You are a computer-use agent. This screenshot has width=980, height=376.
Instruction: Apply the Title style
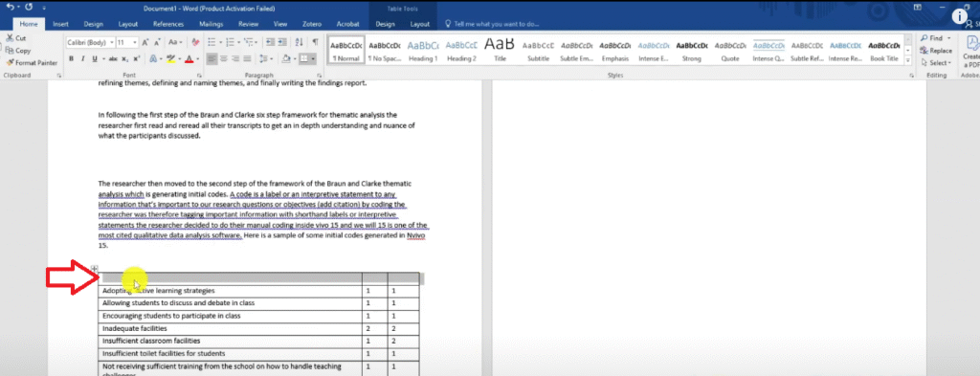[x=500, y=50]
